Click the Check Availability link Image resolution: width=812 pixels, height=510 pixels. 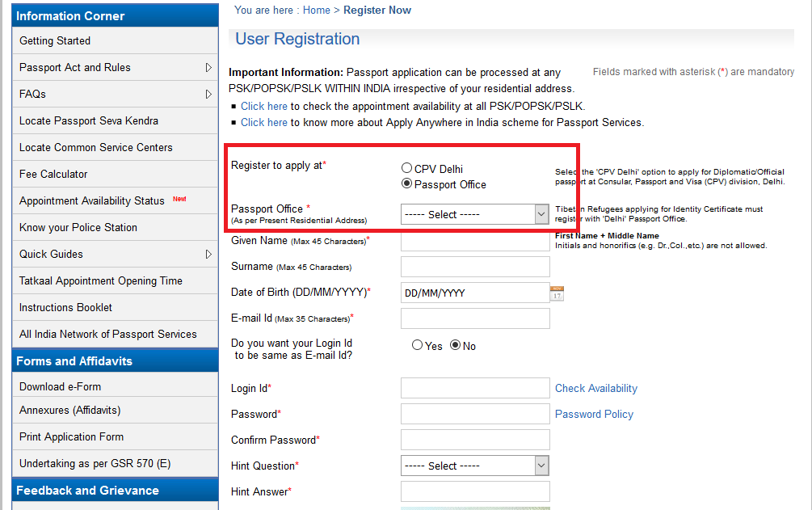pyautogui.click(x=595, y=388)
